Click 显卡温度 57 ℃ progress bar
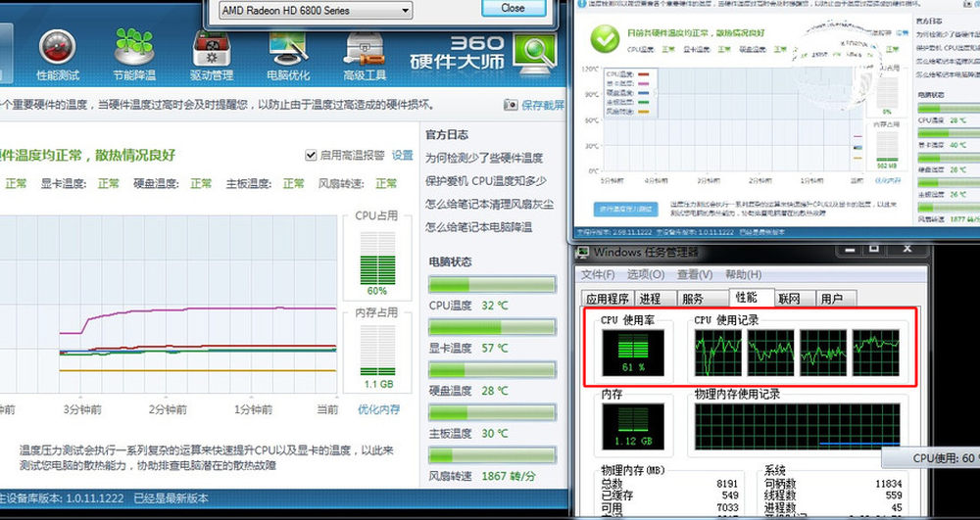 pyautogui.click(x=492, y=327)
